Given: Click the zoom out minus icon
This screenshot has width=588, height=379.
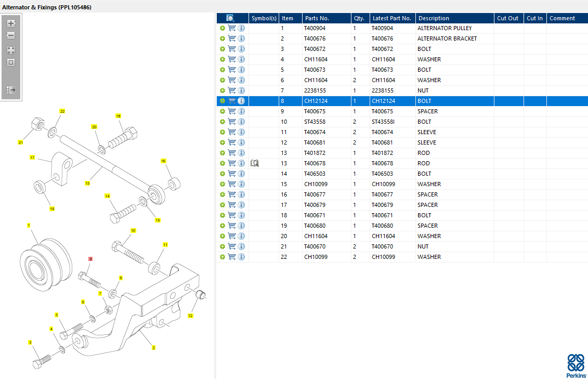Looking at the screenshot, I should pos(11,36).
